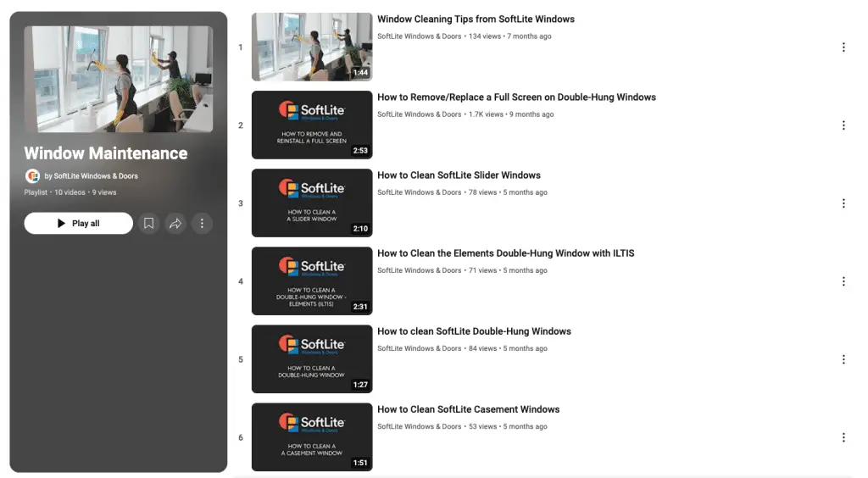Open Window Cleaning Tips from SoftLite Windows title

(476, 19)
